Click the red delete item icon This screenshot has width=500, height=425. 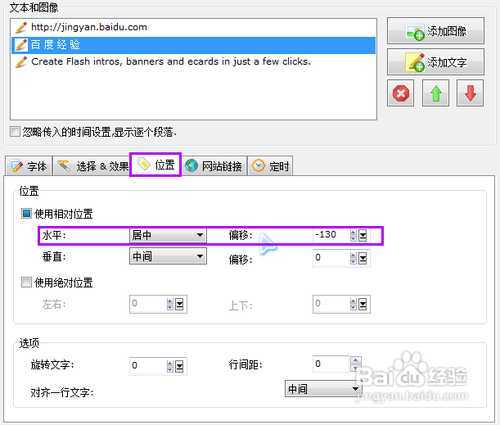tap(401, 93)
